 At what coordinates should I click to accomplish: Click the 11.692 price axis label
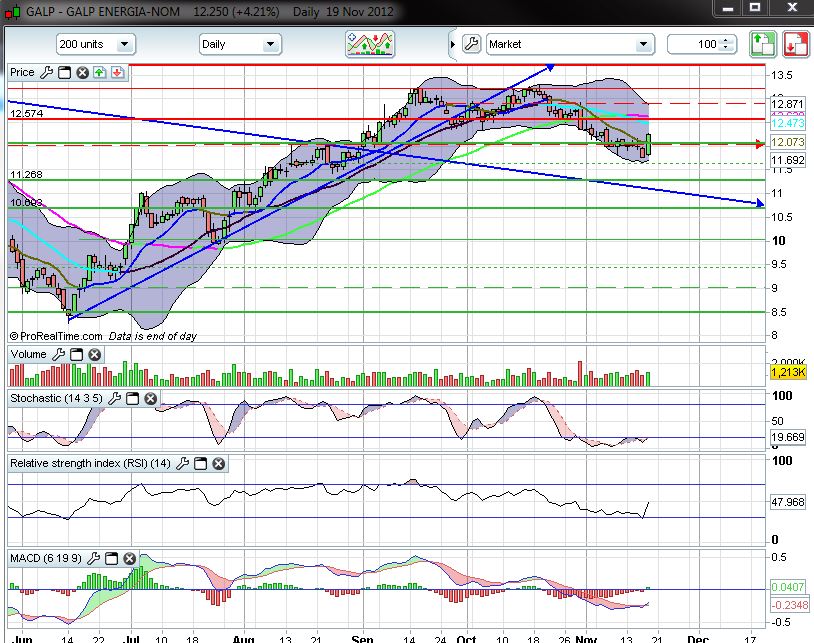click(788, 160)
